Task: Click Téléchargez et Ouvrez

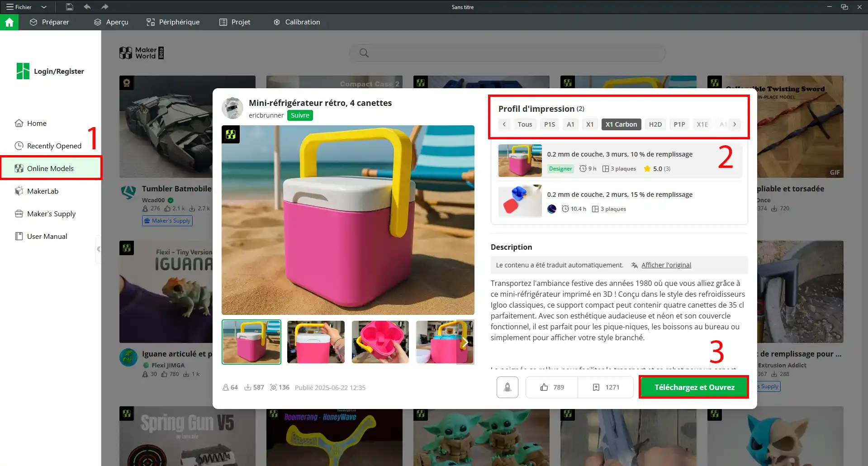Action: [x=694, y=387]
